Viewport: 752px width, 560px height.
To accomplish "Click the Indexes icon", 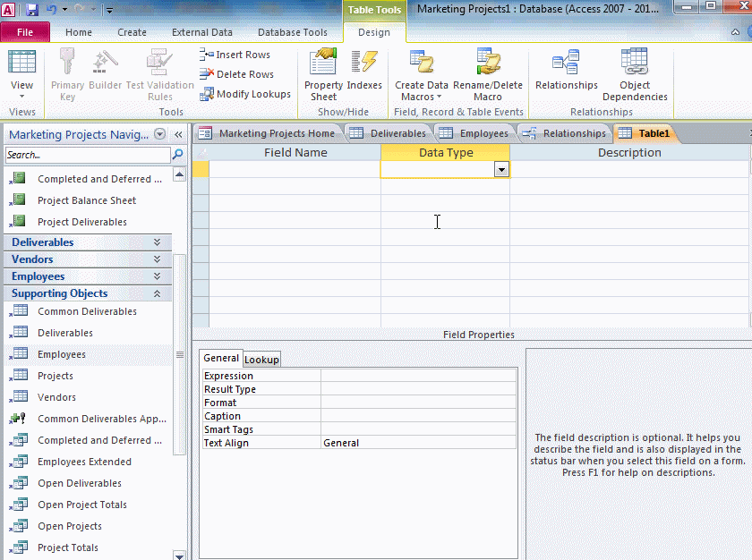I will (x=364, y=74).
